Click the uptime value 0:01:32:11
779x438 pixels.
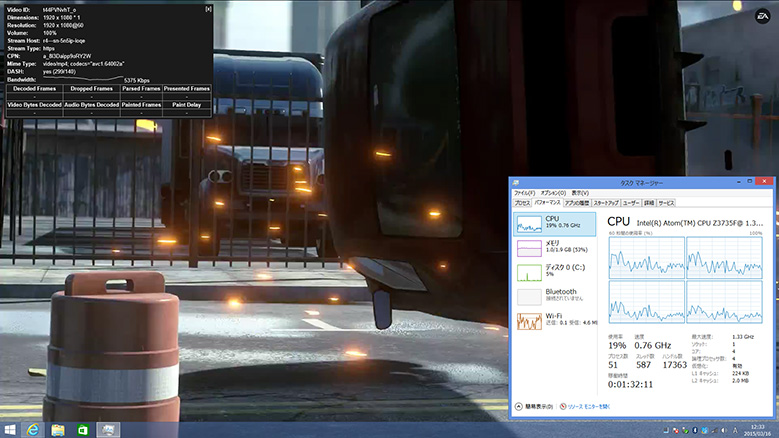click(x=630, y=384)
